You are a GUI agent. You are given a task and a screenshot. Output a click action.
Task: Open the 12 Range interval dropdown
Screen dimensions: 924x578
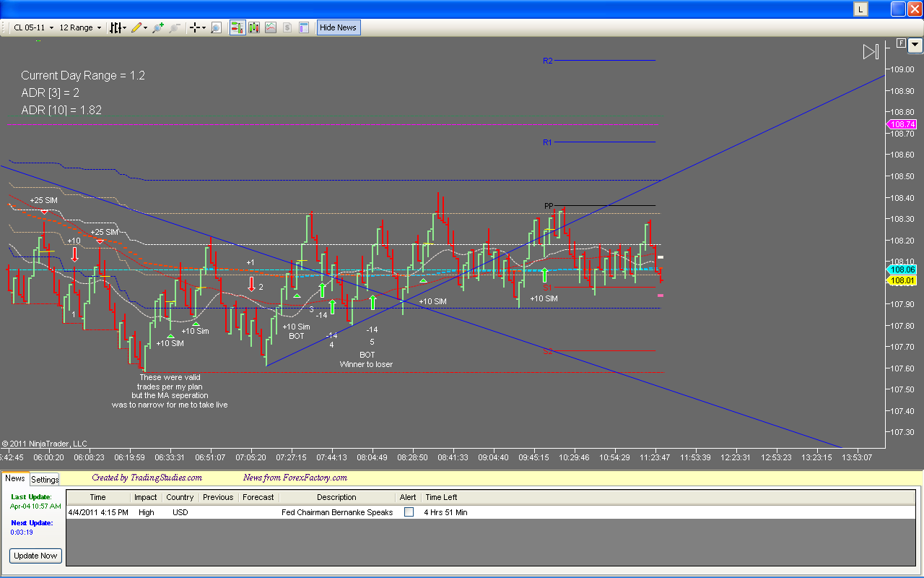(80, 27)
